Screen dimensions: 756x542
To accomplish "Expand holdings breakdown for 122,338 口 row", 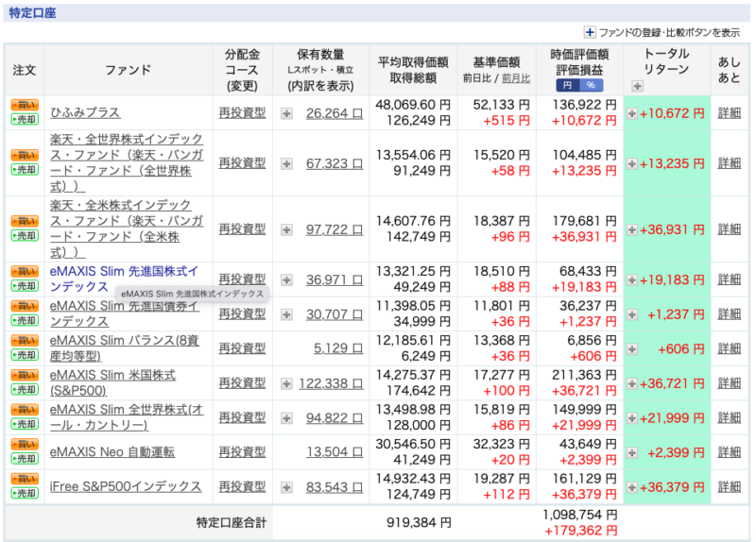I will point(287,383).
